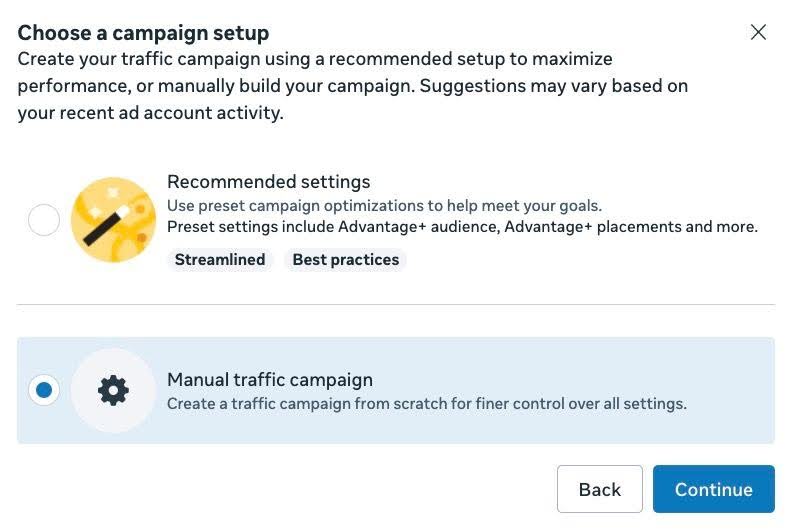Click 'Suggestions may vary' sentence in intro

coord(553,86)
